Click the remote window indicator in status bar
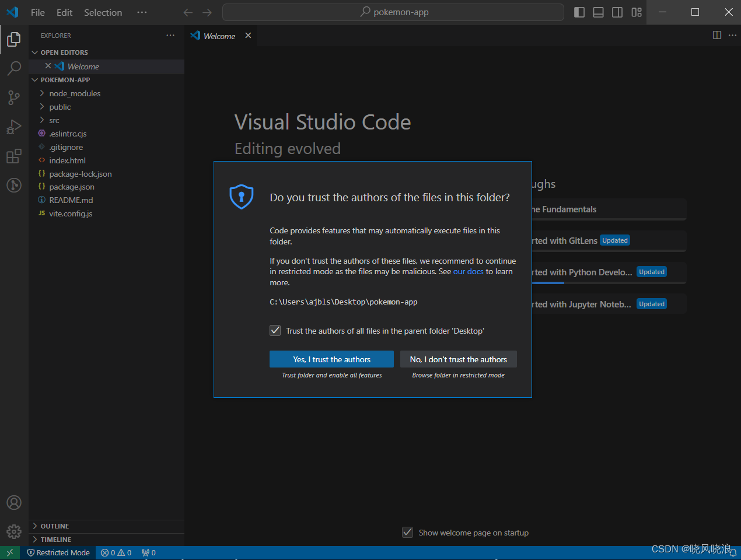This screenshot has height=560, width=741. (x=10, y=552)
